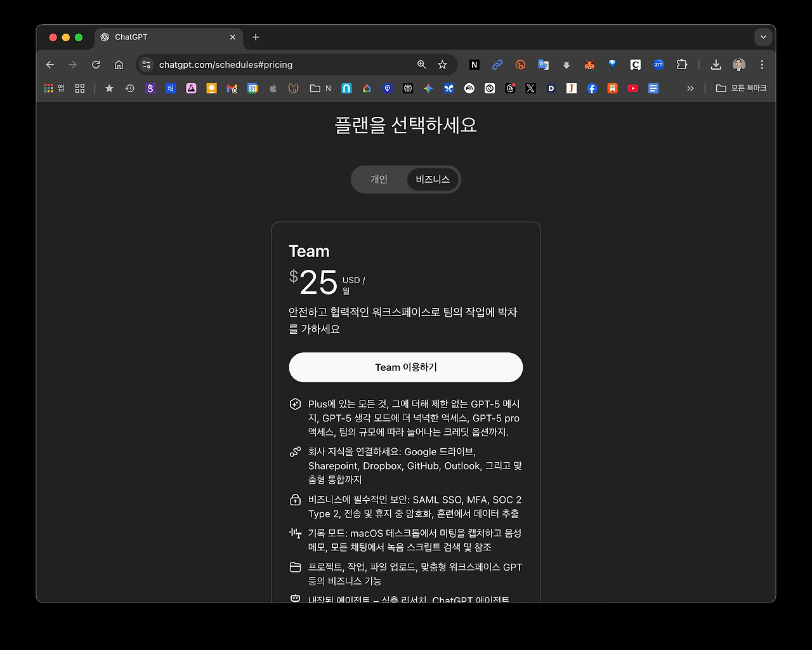Image resolution: width=812 pixels, height=650 pixels.
Task: Bookmark this page with the star
Action: tap(443, 65)
